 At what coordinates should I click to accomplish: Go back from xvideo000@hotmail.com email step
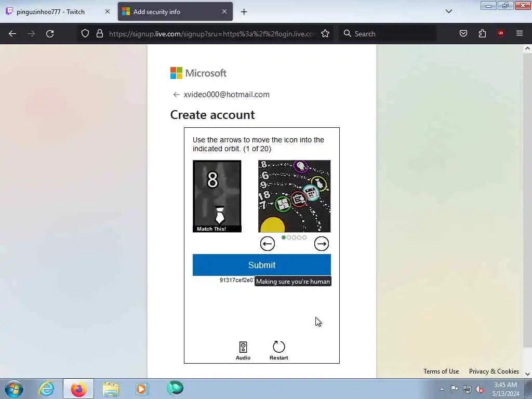click(176, 95)
